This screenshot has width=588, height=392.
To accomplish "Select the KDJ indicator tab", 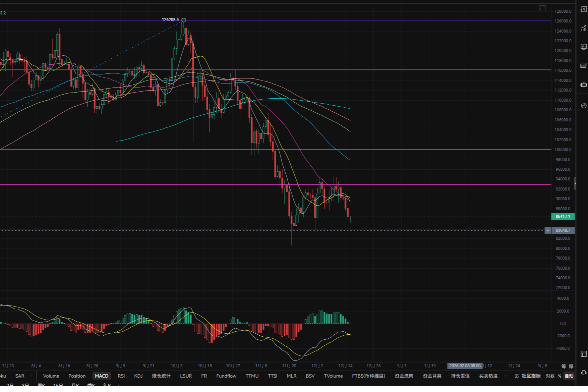I will tap(138, 376).
